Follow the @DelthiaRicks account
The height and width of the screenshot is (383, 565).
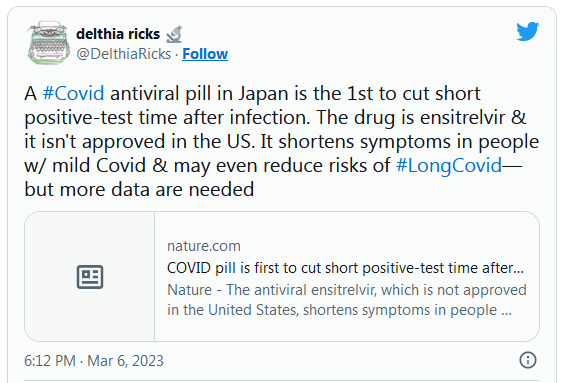tap(205, 54)
